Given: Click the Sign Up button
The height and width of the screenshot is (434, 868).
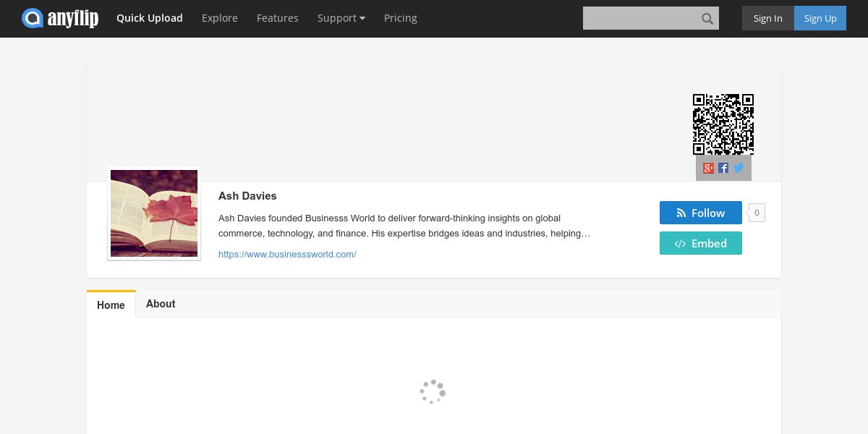Looking at the screenshot, I should tap(820, 18).
